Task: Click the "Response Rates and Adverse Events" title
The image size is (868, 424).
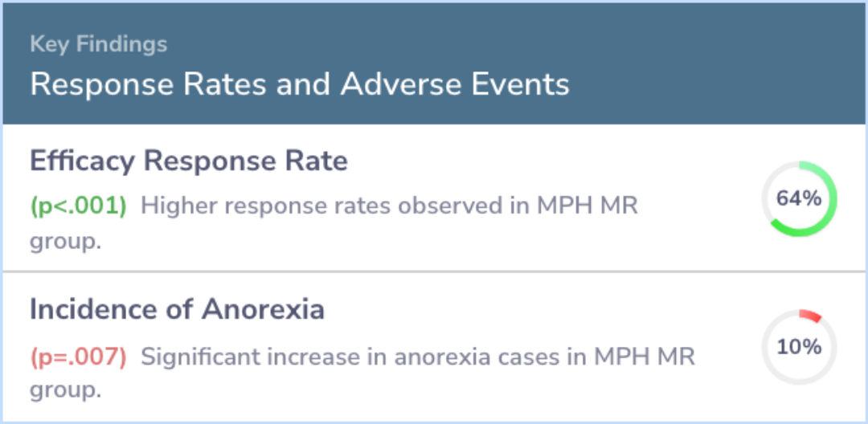Action: point(300,84)
